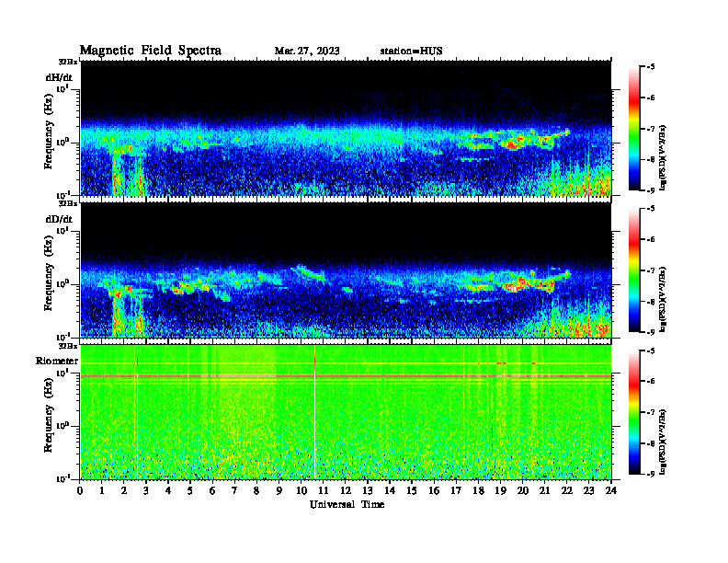
Task: Click hour "10" on Universal Time axis
Action: 301,490
